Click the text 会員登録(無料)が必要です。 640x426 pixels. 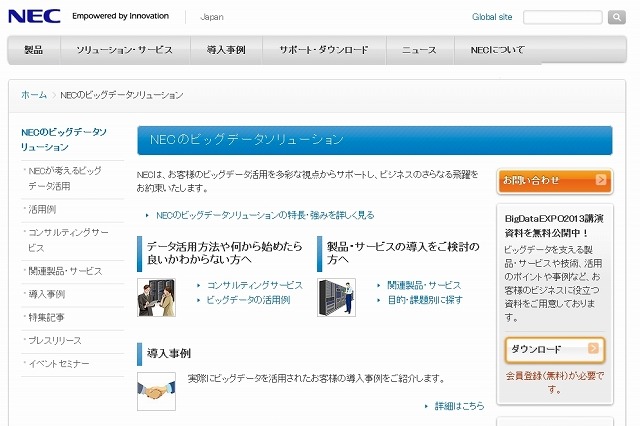[x=555, y=382]
